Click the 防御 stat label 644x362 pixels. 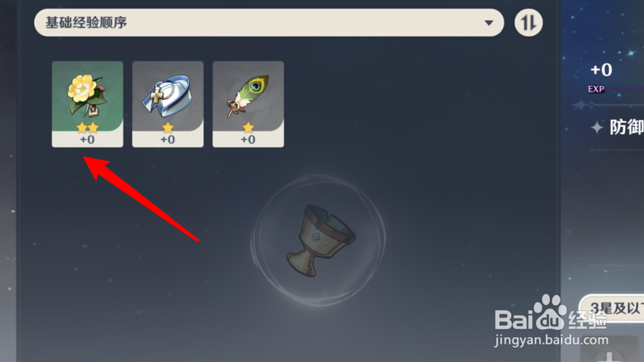pos(627,127)
